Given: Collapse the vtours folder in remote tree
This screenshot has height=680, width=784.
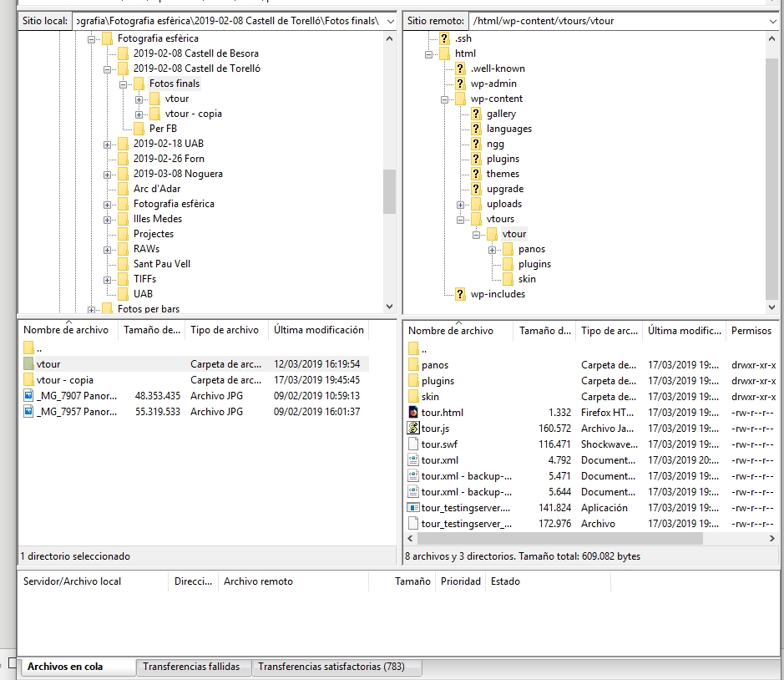Looking at the screenshot, I should click(x=460, y=219).
